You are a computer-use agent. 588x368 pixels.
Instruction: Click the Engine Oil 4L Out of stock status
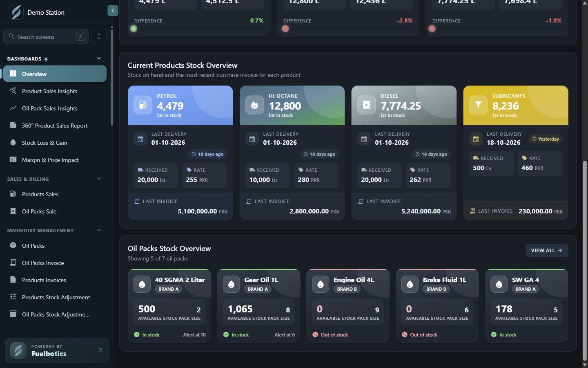point(330,334)
